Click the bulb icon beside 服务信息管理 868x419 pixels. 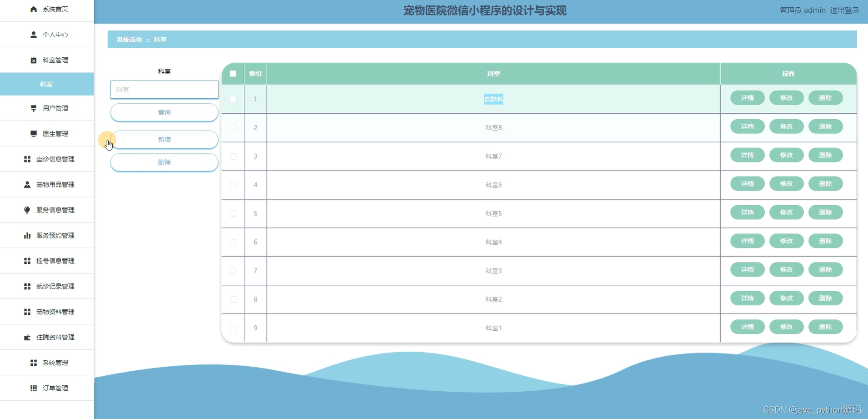(27, 210)
